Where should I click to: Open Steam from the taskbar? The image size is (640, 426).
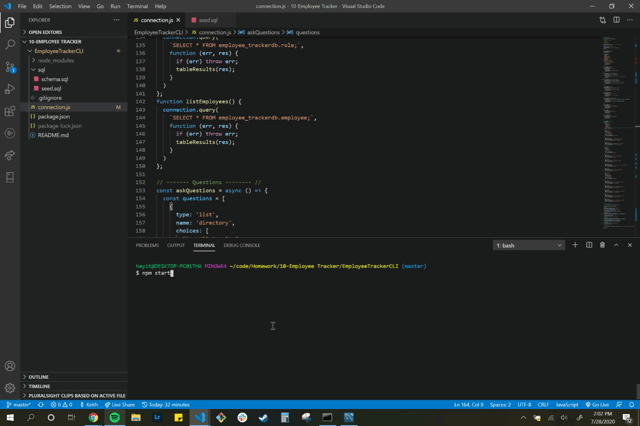point(263,417)
